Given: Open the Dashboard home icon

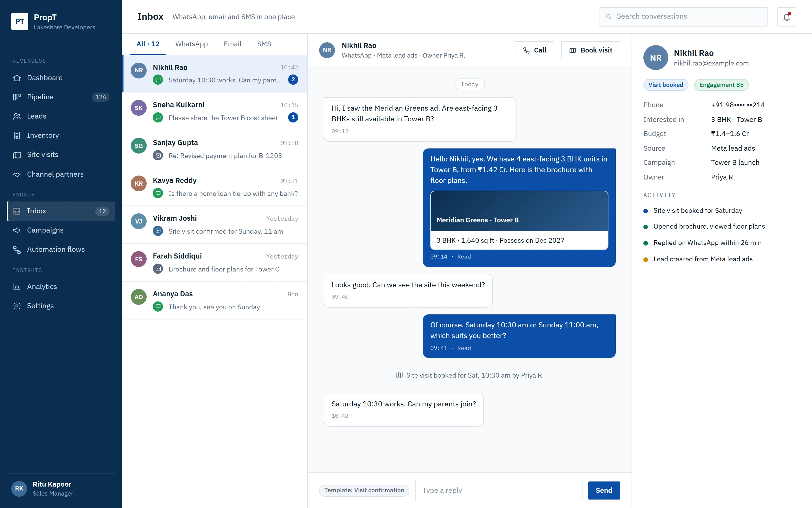Looking at the screenshot, I should [17, 78].
